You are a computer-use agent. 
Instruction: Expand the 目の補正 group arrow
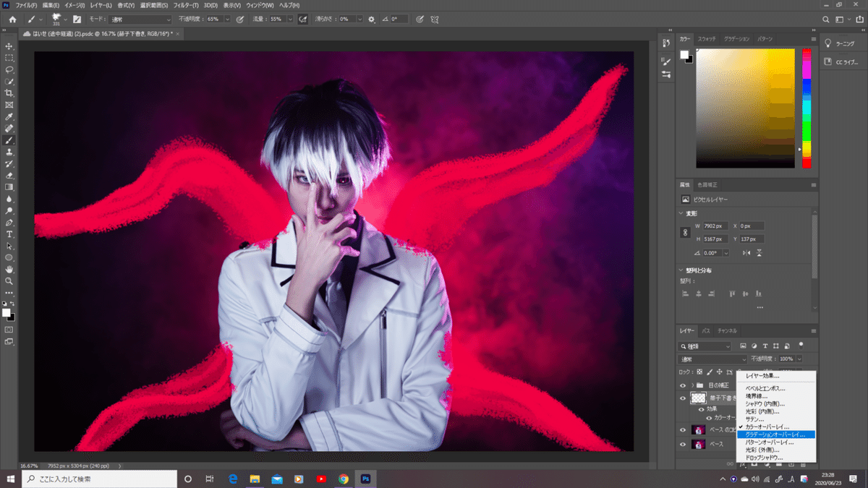point(692,385)
